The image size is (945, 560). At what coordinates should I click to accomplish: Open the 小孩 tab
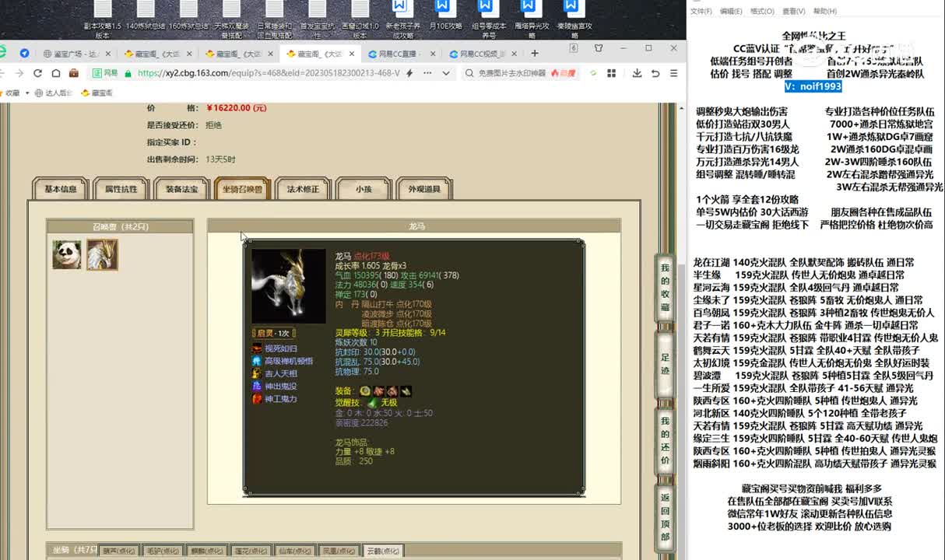coord(364,189)
